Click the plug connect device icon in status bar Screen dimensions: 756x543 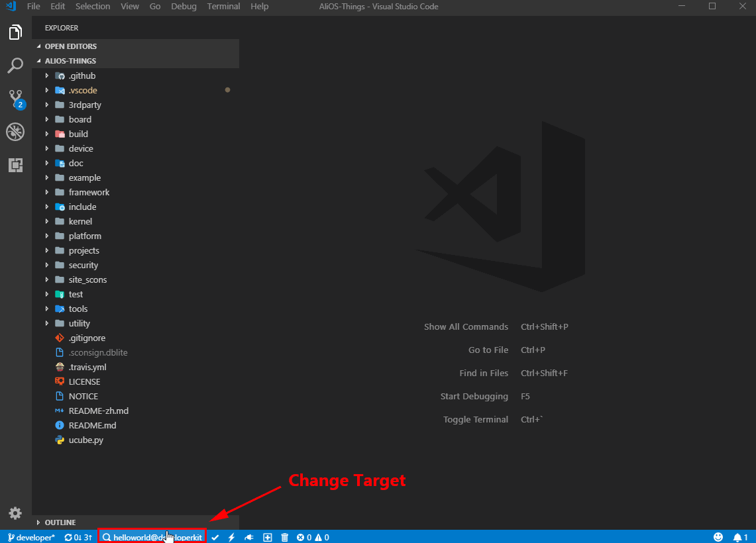coord(249,537)
